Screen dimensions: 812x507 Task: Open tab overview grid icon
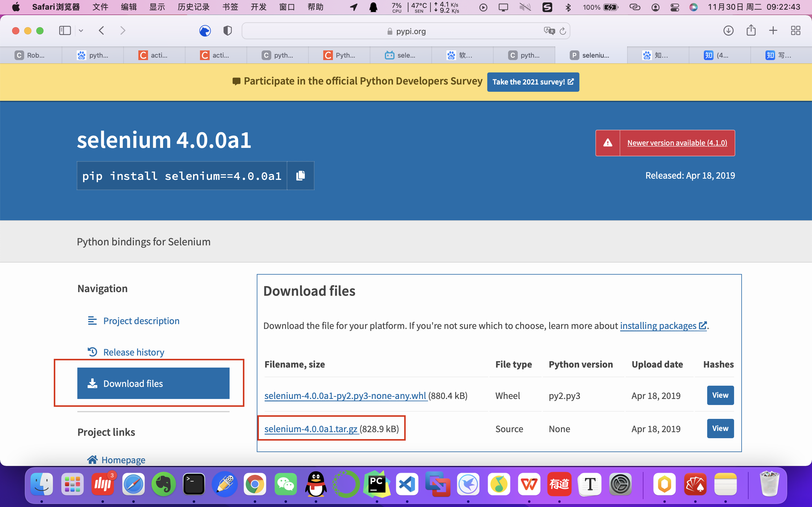coord(796,31)
